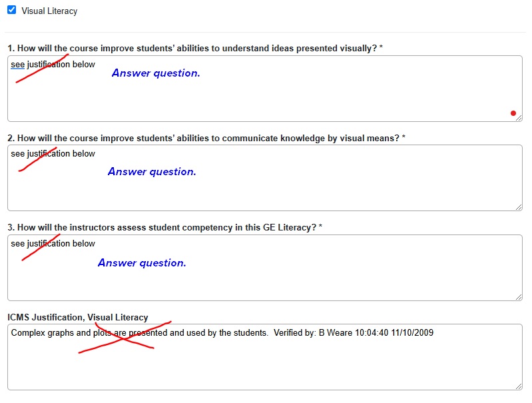Click "Answer question." annotation in question 3
This screenshot has width=532, height=403.
click(x=142, y=262)
